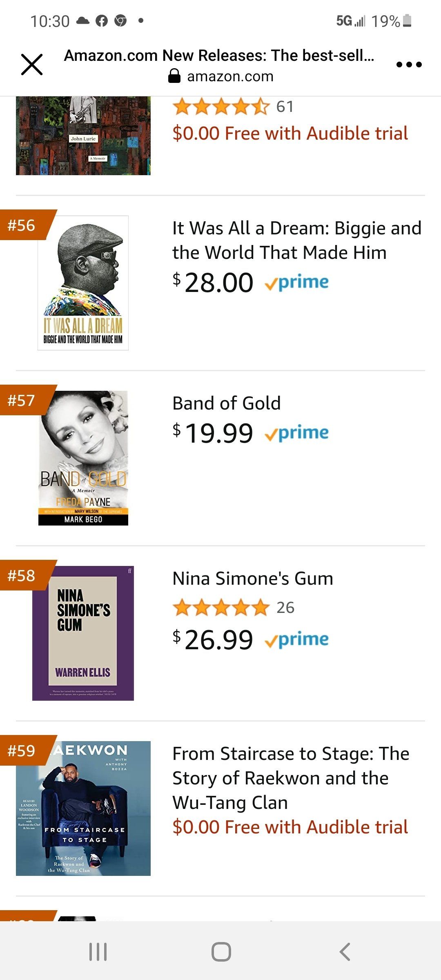Tap the amazon.com address in the header

click(230, 76)
